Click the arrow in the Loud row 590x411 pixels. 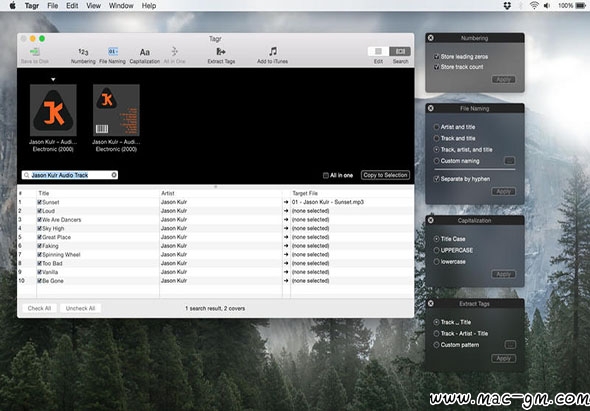pyautogui.click(x=286, y=211)
